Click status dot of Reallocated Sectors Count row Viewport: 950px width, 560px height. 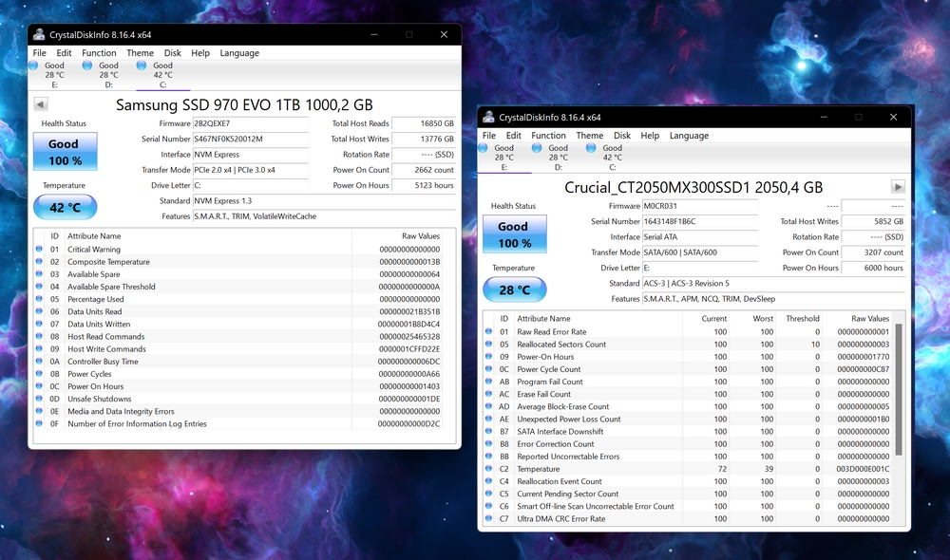pyautogui.click(x=489, y=344)
